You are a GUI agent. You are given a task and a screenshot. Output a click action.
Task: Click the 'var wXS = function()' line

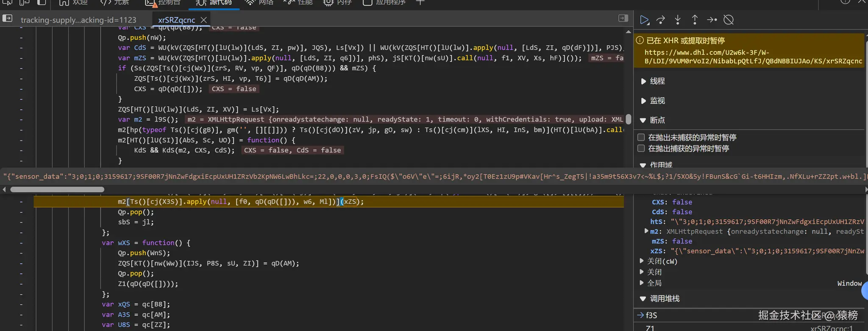[x=146, y=243]
